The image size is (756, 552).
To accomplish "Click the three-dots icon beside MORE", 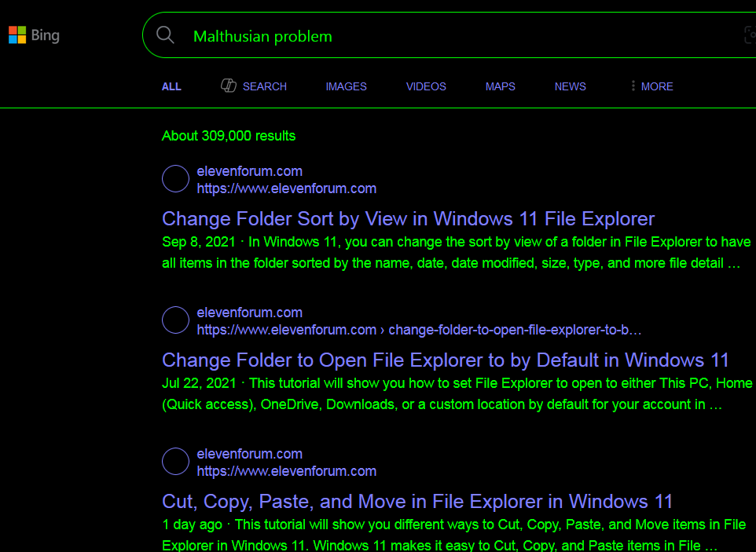I will [x=633, y=86].
